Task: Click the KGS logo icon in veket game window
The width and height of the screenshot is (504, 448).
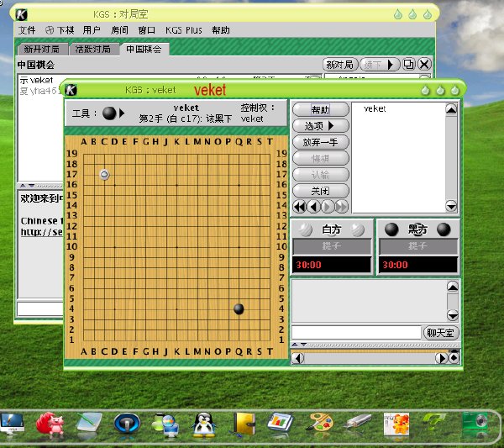Action: [71, 90]
